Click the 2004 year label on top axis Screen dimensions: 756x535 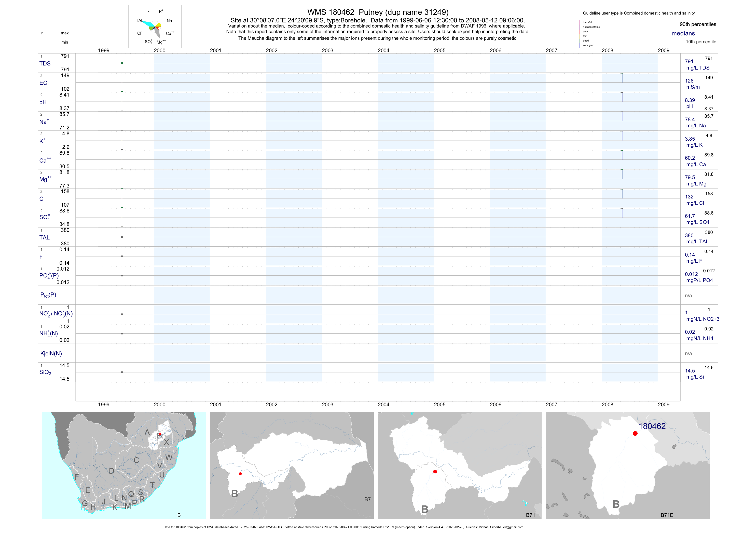(383, 50)
